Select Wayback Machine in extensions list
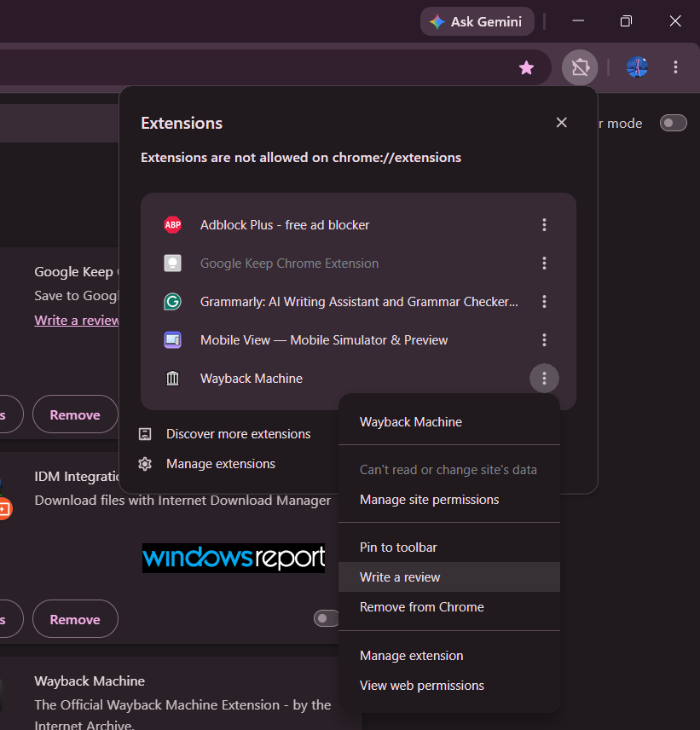700x730 pixels. coord(252,379)
